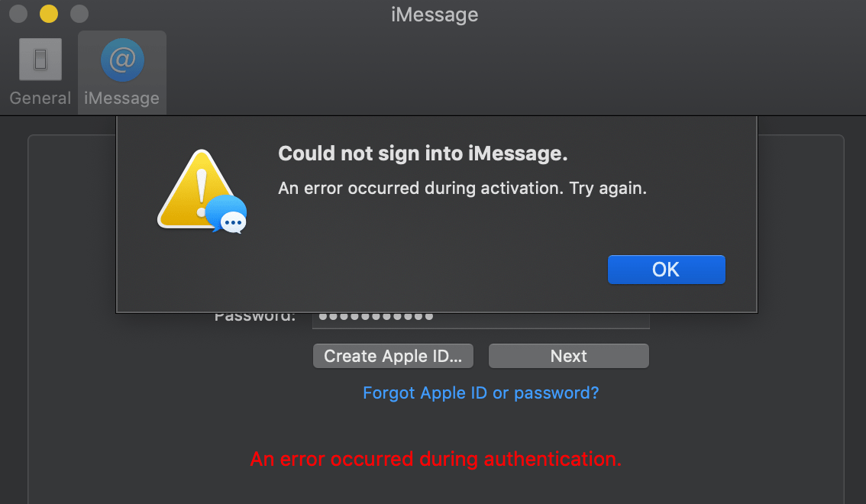866x504 pixels.
Task: Select the blue @ iMessage icon
Action: [x=122, y=60]
